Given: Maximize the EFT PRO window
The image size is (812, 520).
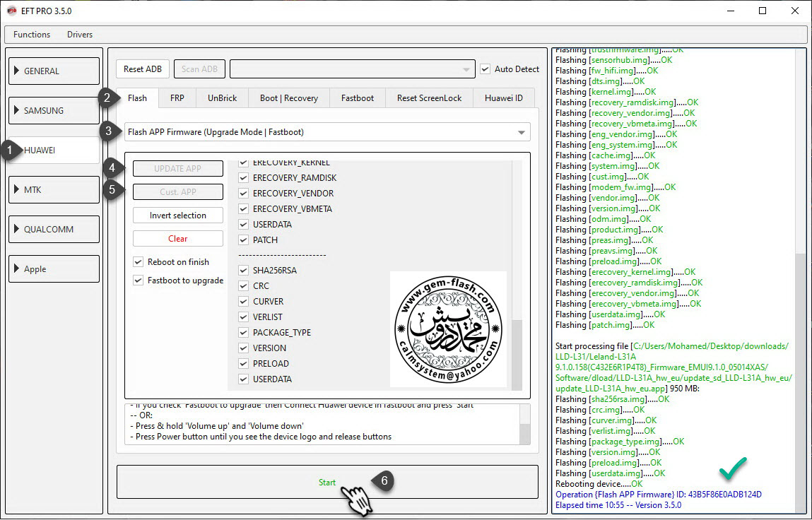Looking at the screenshot, I should [763, 11].
